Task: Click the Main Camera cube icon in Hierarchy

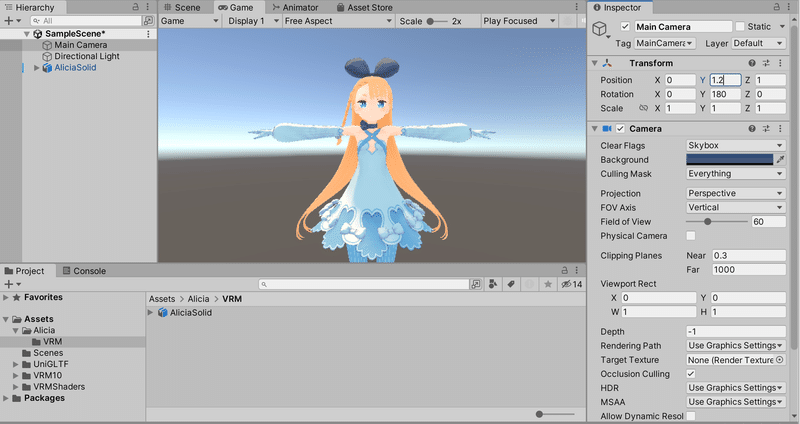Action: (x=47, y=45)
